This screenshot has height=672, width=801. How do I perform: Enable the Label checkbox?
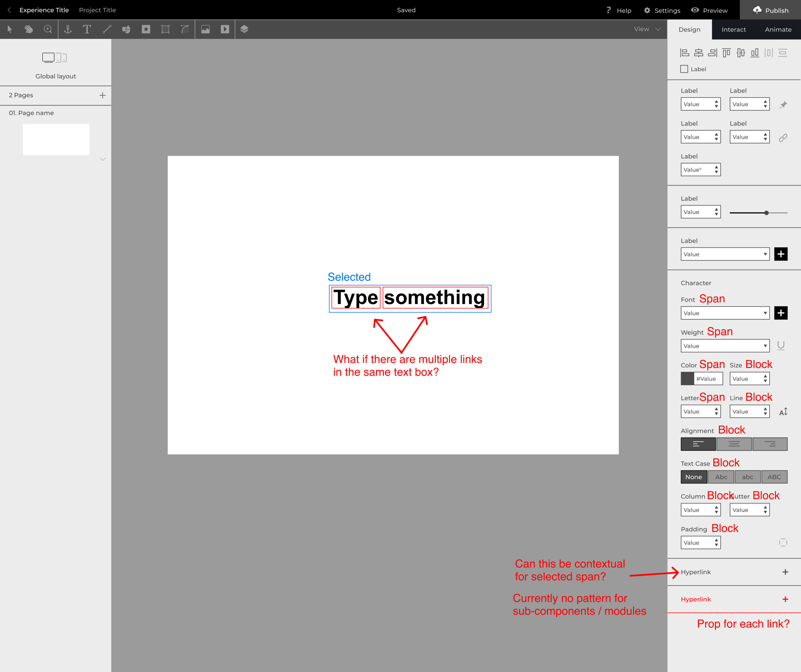pos(684,69)
